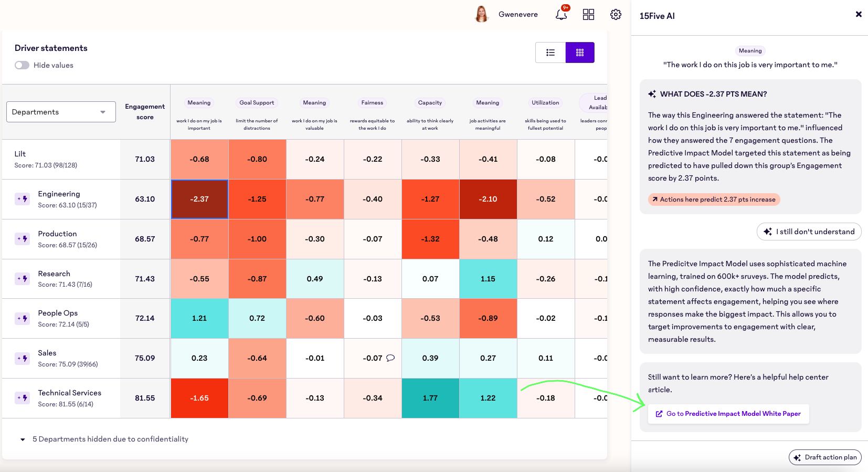Open the Predictive Impact Model White Paper link

click(x=728, y=414)
